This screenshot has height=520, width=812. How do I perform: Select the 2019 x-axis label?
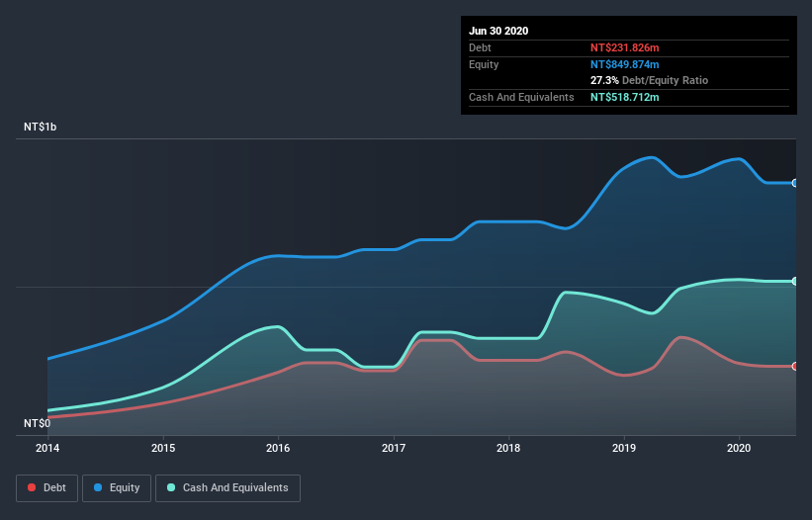[624, 448]
